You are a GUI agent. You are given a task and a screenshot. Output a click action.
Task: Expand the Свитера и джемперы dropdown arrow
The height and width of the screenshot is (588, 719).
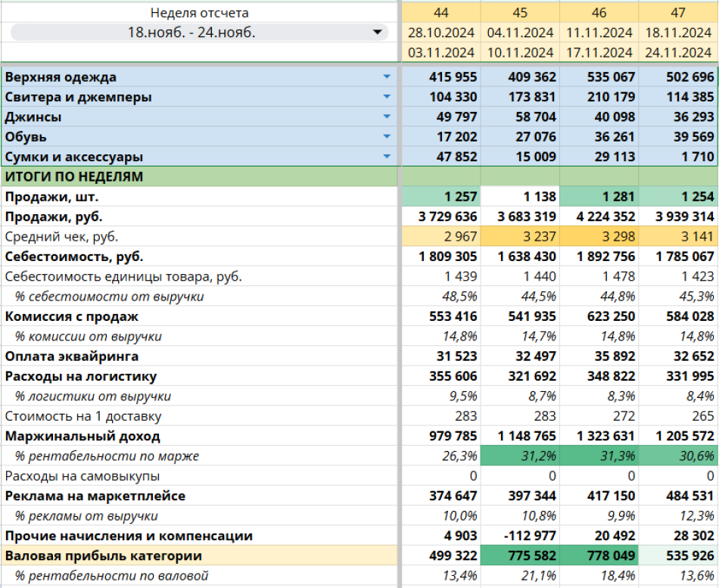(387, 97)
